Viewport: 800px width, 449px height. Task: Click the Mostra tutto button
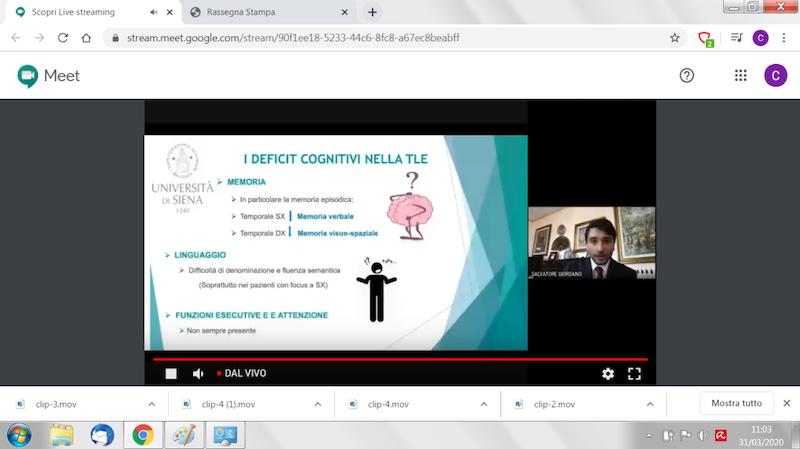(x=736, y=404)
